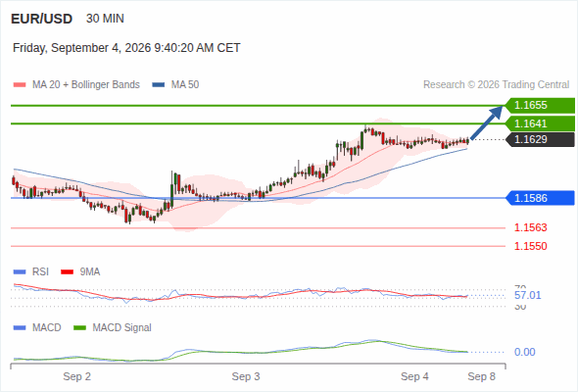Click the 1.1586 blue pivot price tag

tap(540, 198)
